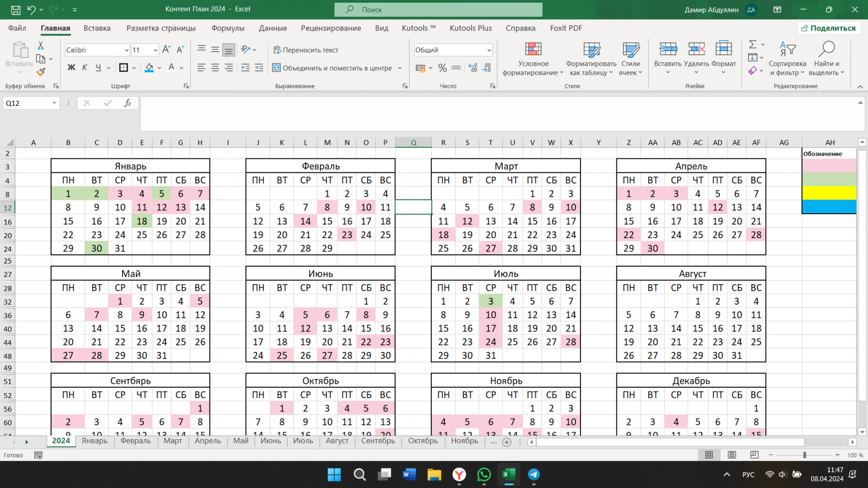Click the percent style icon
This screenshot has width=868, height=488.
(x=443, y=68)
